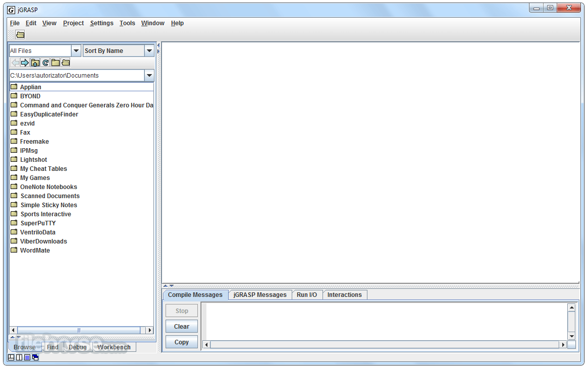
Task: Select the WordMate folder
Action: click(x=81, y=250)
